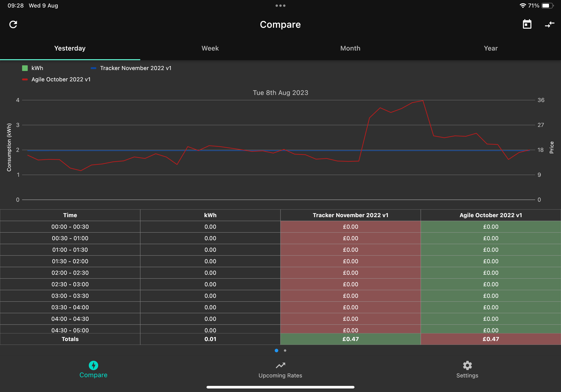
Task: Tap the Tracker totals £0.47 cell
Action: 350,339
